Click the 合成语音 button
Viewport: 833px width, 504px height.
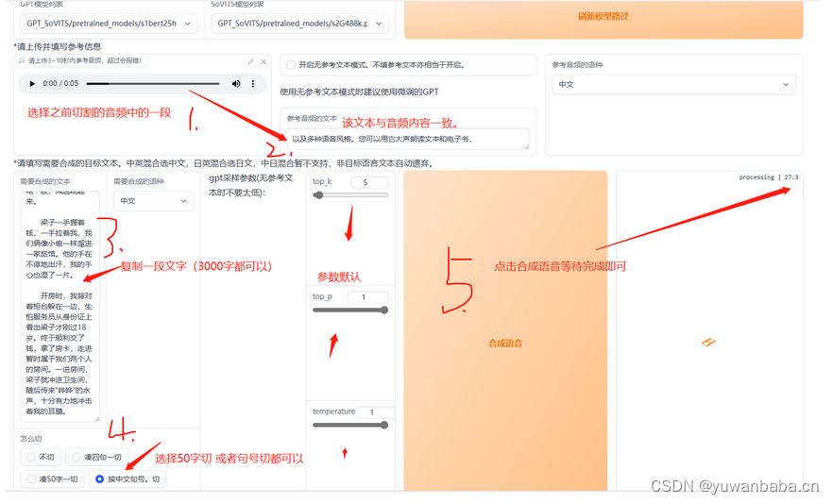pyautogui.click(x=505, y=330)
